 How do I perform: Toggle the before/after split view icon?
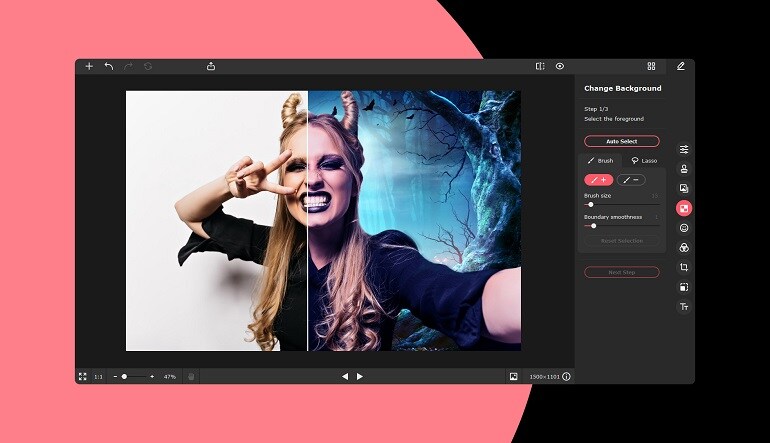pos(540,66)
